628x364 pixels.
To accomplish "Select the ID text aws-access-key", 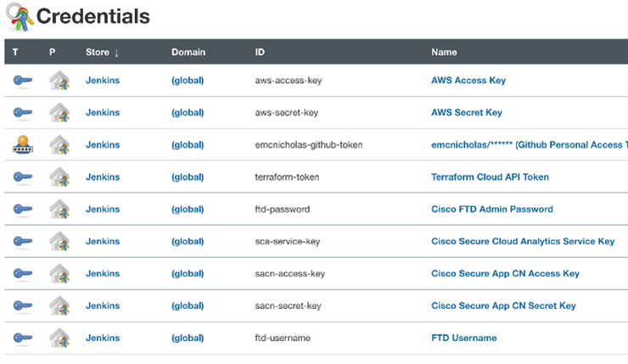I will [289, 81].
